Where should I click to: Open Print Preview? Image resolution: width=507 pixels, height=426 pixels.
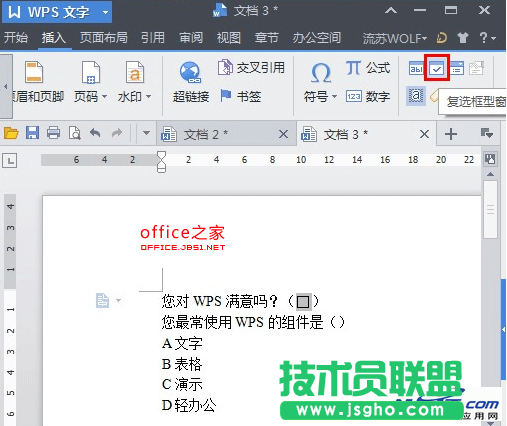(74, 133)
